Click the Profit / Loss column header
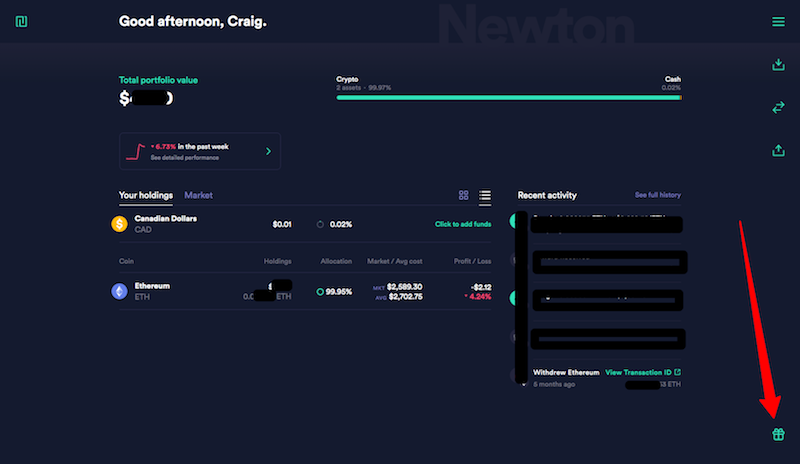The width and height of the screenshot is (800, 464). point(472,261)
